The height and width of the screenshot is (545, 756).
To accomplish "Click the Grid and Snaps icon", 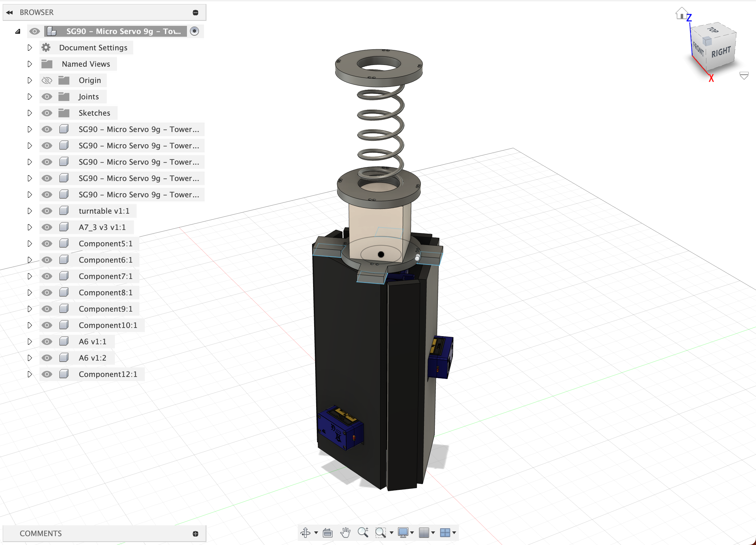I will click(x=424, y=532).
